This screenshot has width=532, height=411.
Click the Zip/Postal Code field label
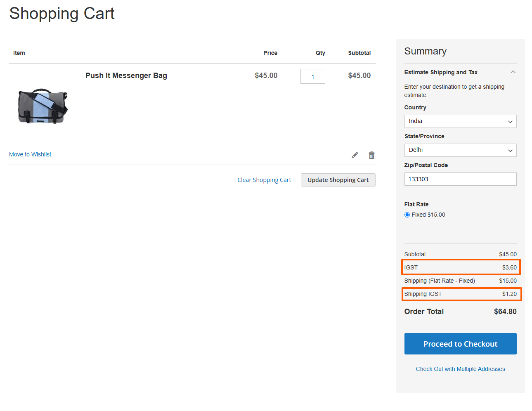(426, 165)
